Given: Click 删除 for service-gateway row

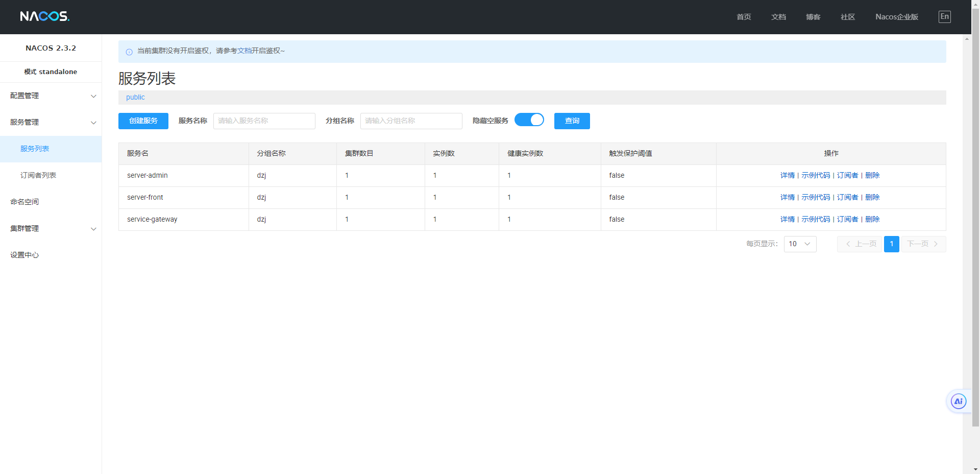Looking at the screenshot, I should click(872, 219).
